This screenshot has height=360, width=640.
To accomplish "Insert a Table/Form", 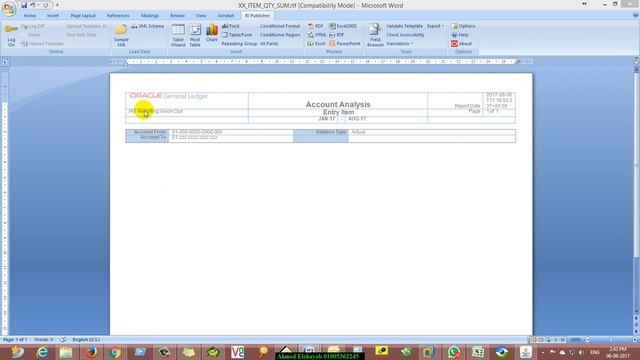I will tap(237, 35).
